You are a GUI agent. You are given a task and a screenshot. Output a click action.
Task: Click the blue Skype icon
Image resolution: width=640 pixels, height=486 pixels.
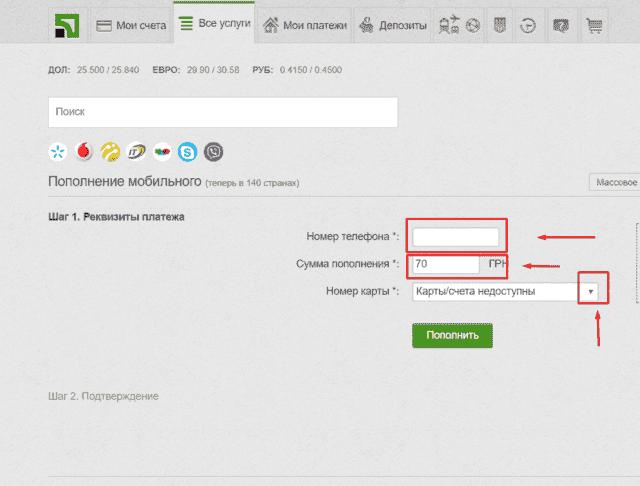(x=187, y=152)
